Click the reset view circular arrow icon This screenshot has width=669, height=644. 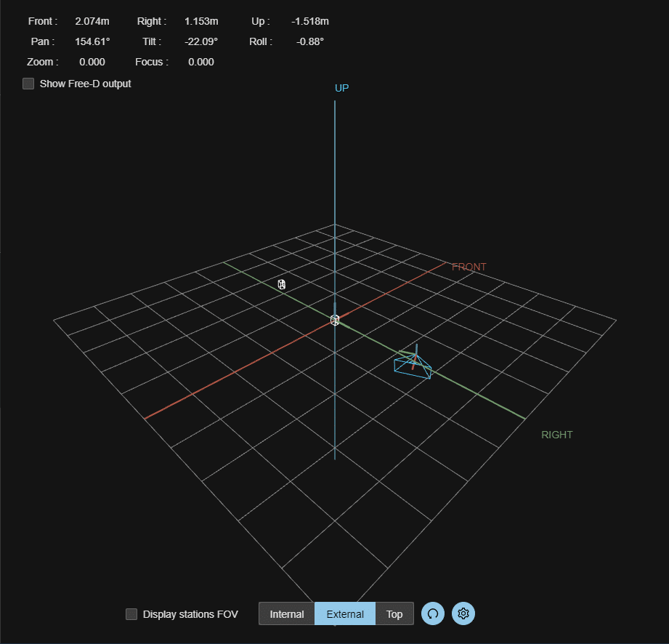point(433,613)
